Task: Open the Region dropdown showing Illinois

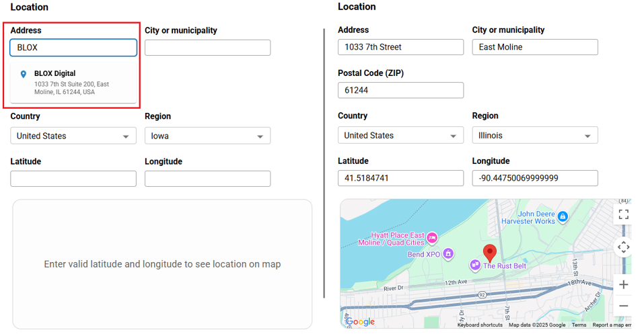Action: (534, 135)
